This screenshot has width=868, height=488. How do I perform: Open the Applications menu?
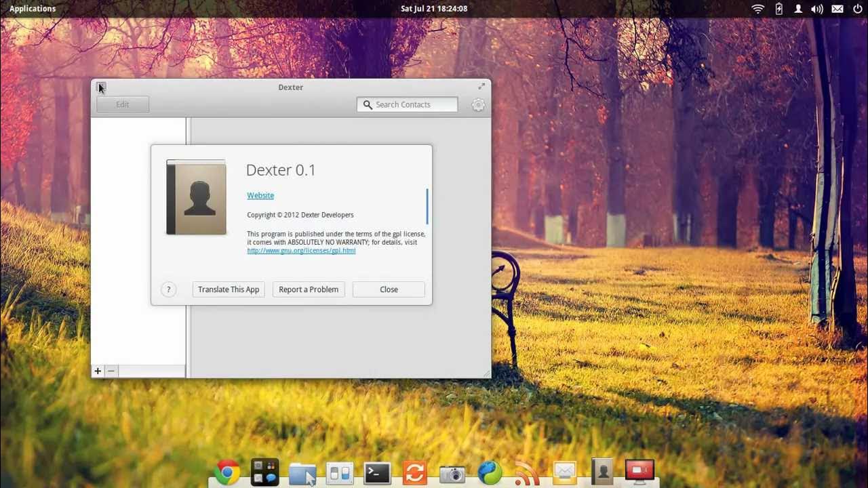[x=33, y=9]
